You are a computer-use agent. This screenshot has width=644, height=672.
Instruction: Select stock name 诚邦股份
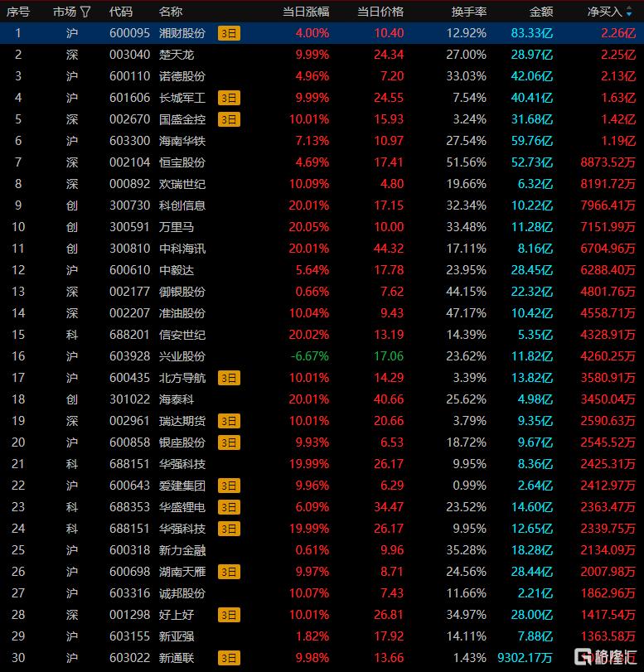182,593
